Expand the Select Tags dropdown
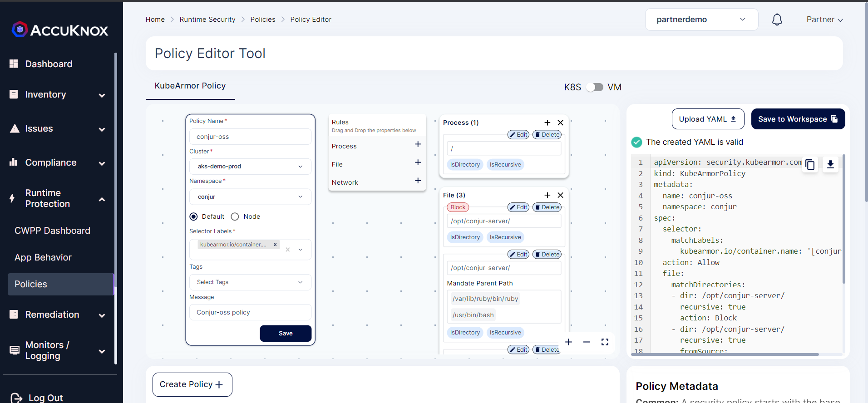868x403 pixels. point(250,282)
